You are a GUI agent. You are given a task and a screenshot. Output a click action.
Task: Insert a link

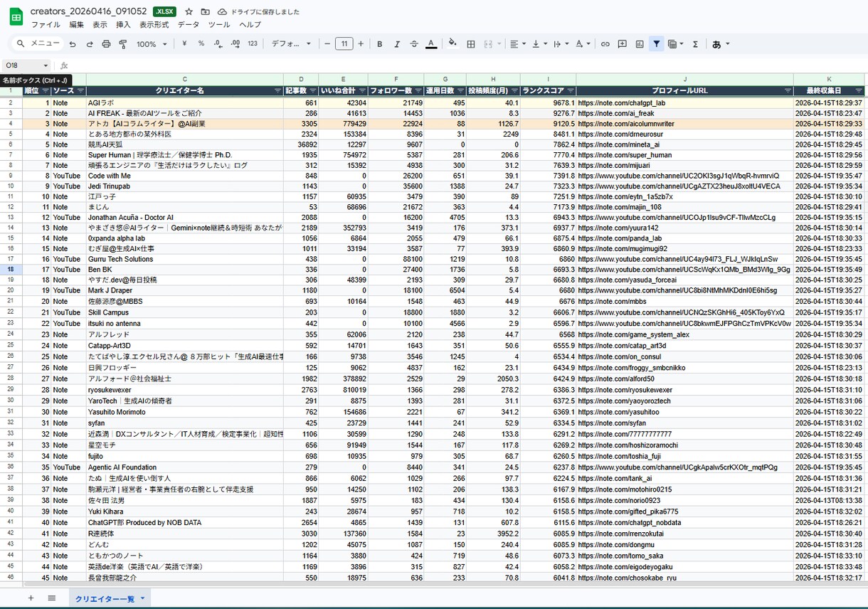(605, 44)
